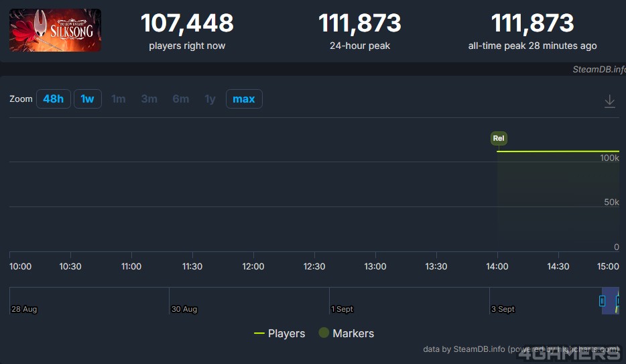Click the Zoom label
626x364 pixels.
[x=21, y=99]
